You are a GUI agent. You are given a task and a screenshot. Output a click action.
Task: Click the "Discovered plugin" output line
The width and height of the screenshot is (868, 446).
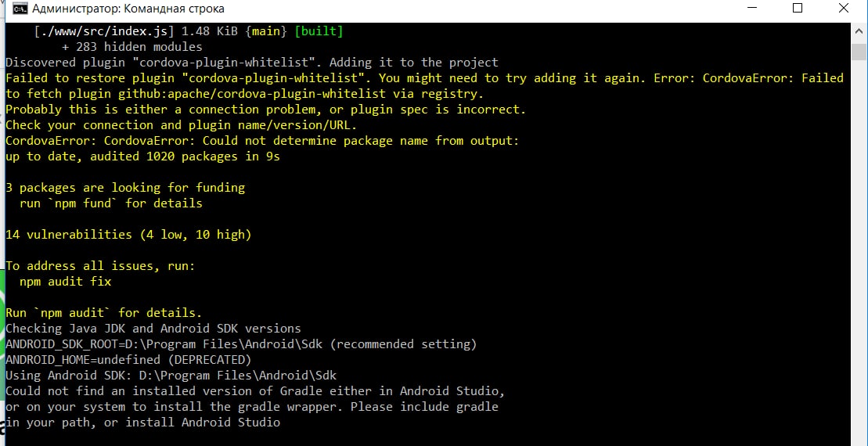[252, 63]
